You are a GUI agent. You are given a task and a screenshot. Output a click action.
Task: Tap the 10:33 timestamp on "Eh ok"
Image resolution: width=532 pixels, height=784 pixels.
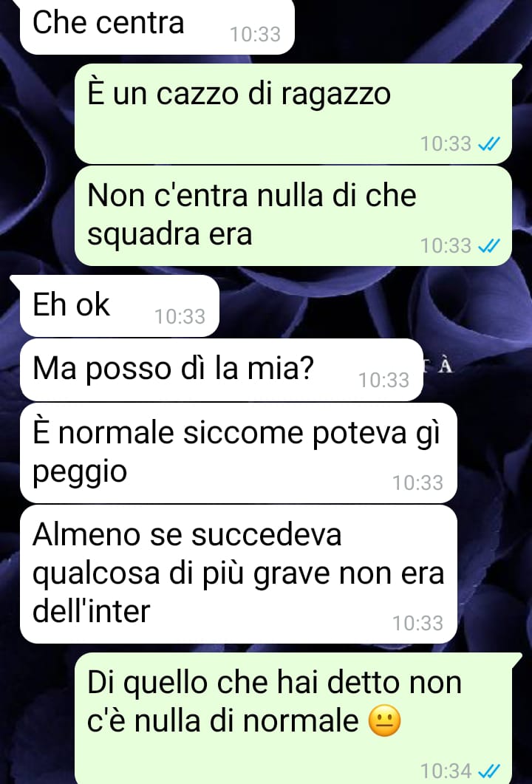pyautogui.click(x=180, y=316)
